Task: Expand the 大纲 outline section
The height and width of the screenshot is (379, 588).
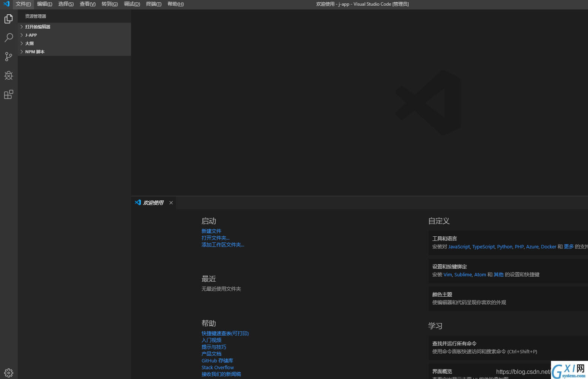Action: click(74, 43)
